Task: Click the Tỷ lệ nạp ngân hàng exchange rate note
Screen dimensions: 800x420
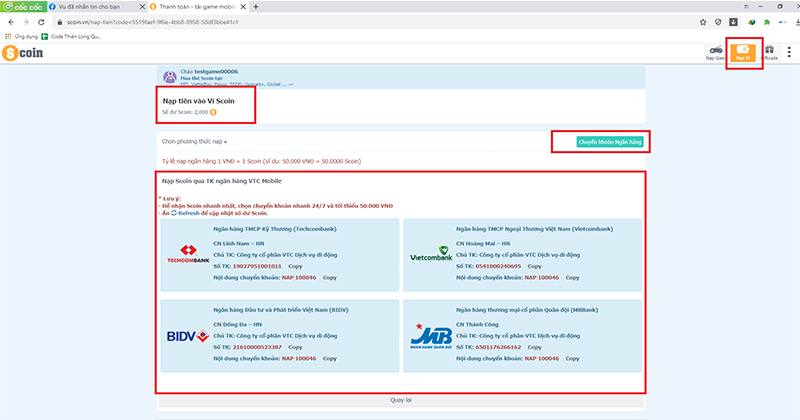Action: pos(261,161)
